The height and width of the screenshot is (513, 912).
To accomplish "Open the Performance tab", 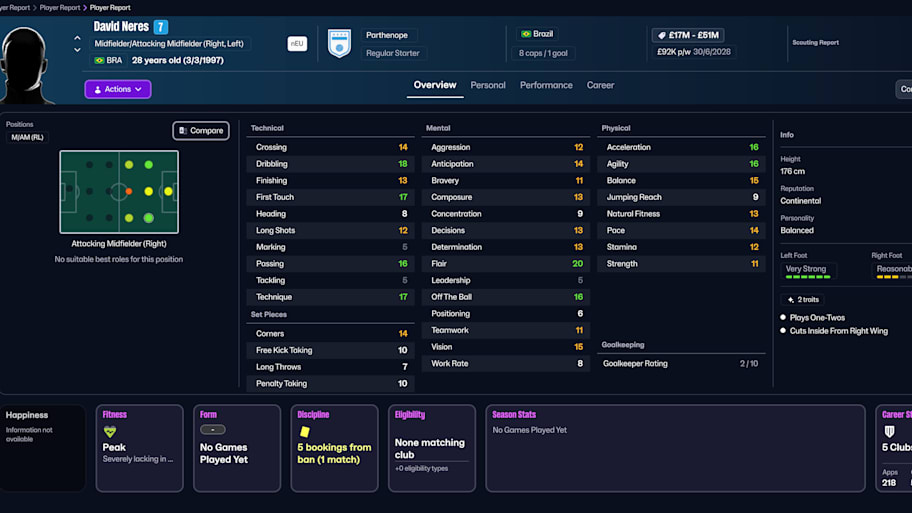I will (546, 85).
